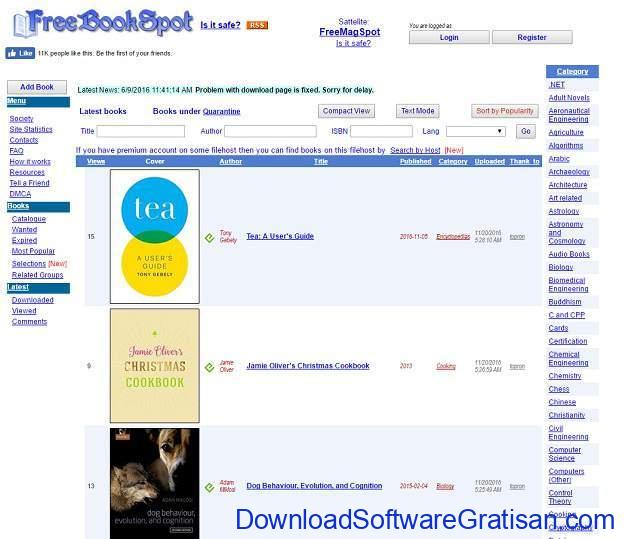Sort table by Published column header
The width and height of the screenshot is (625, 539).
click(x=415, y=161)
